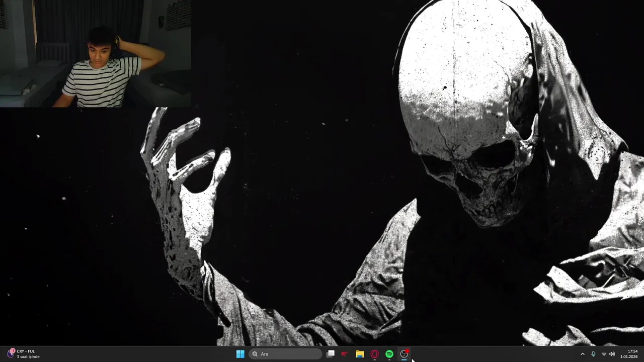Click the microphone tray icon
Viewport: 644px width, 362px height.
tap(593, 354)
